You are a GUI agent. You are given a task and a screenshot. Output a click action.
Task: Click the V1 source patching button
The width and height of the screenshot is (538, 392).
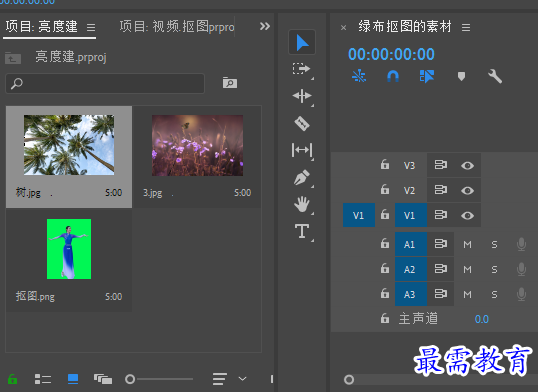click(359, 215)
